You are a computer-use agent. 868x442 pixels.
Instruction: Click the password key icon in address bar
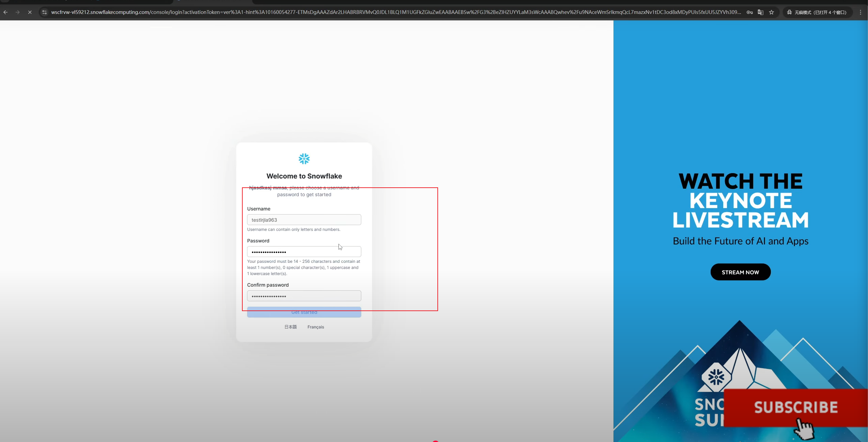click(749, 12)
